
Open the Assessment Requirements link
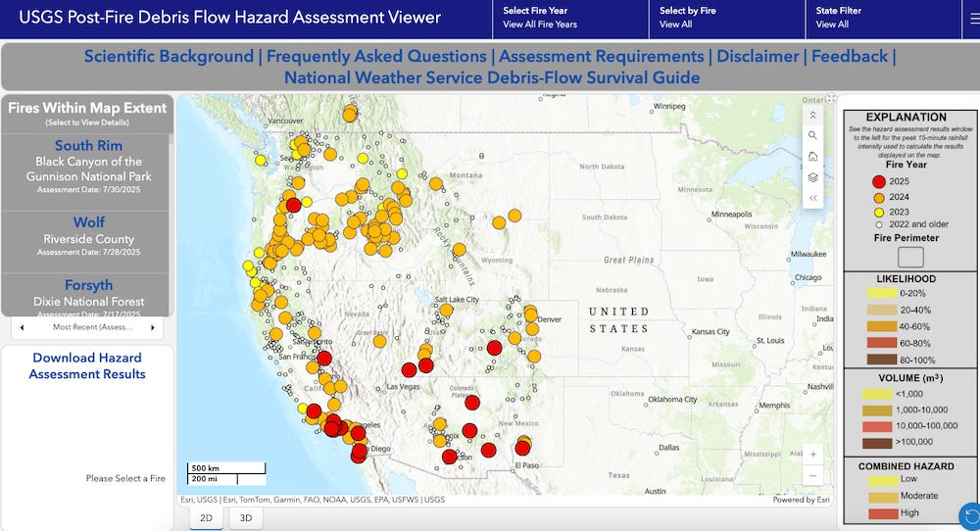click(x=602, y=56)
